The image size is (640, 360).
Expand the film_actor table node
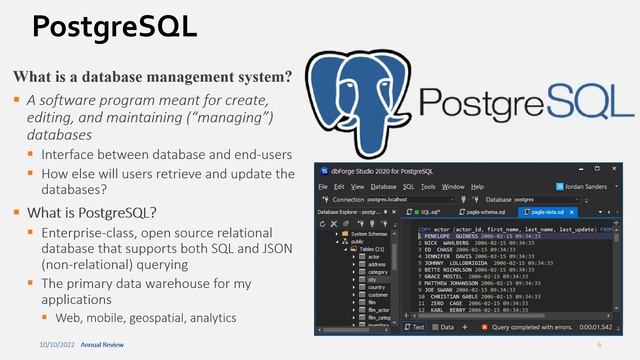pos(354,310)
